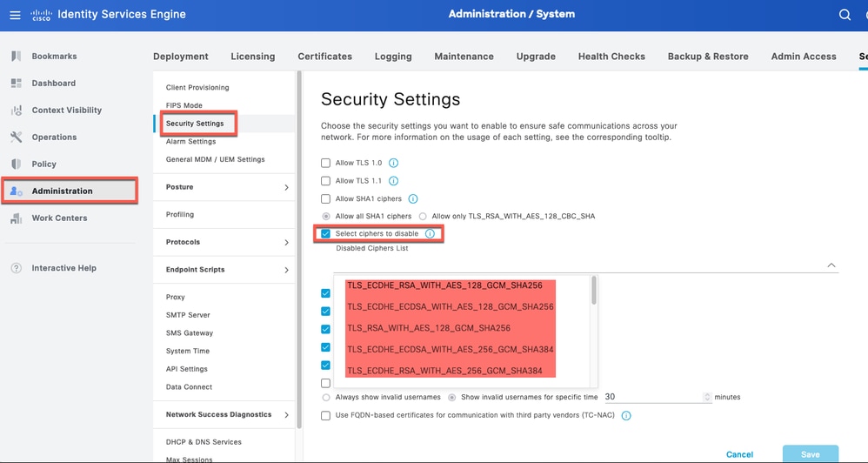Image resolution: width=868 pixels, height=463 pixels.
Task: Switch to the Certificates tab
Action: point(325,56)
